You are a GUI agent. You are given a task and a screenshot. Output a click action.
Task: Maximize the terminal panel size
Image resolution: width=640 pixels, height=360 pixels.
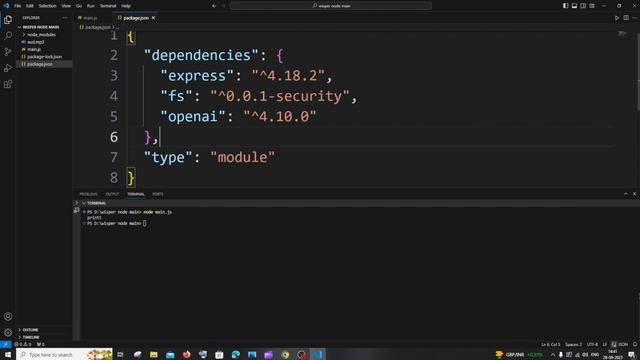(x=626, y=194)
